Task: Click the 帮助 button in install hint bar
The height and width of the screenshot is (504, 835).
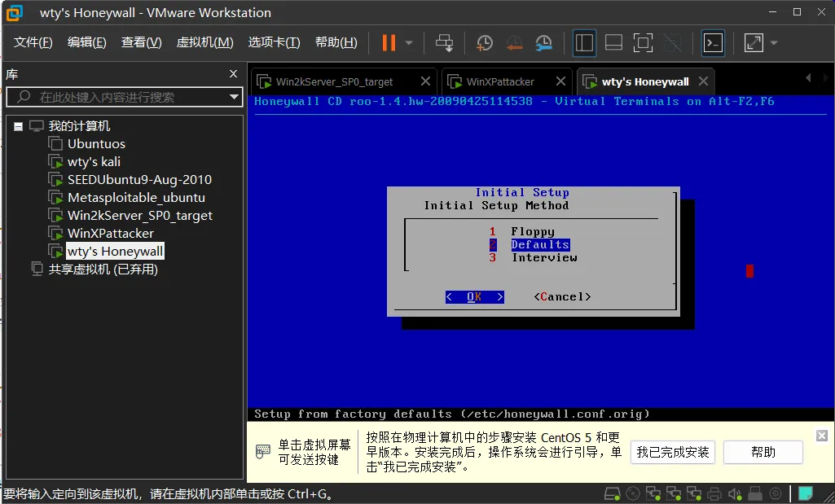Action: pos(763,453)
